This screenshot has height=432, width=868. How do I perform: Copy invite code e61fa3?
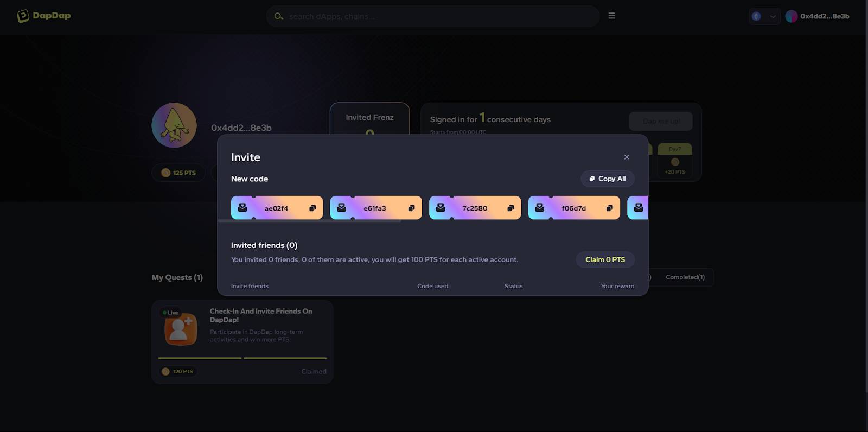pyautogui.click(x=411, y=208)
